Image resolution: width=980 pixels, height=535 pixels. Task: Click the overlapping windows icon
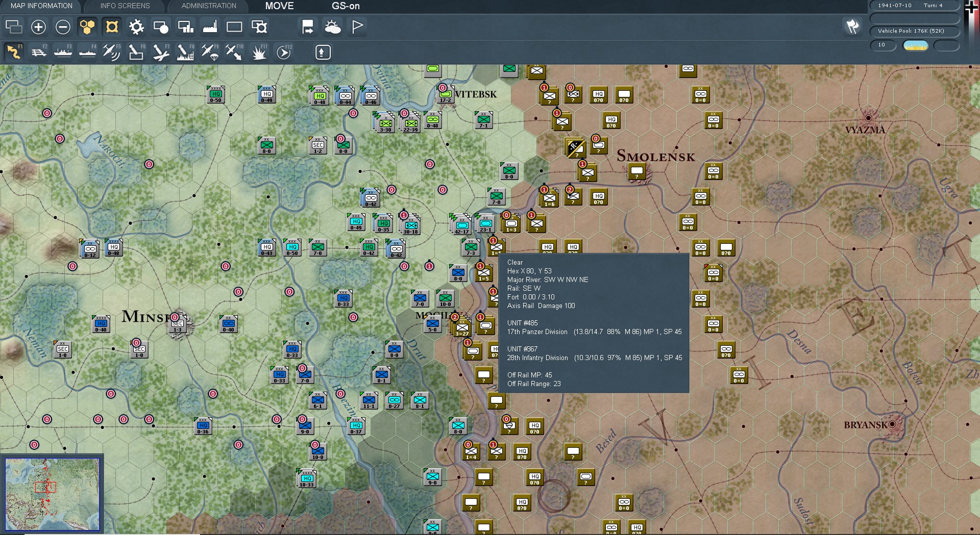(14, 27)
